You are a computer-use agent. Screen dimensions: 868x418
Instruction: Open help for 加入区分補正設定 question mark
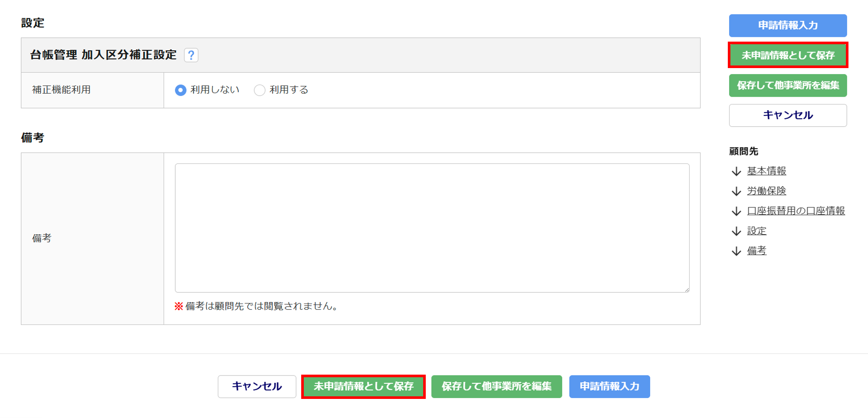click(x=191, y=55)
